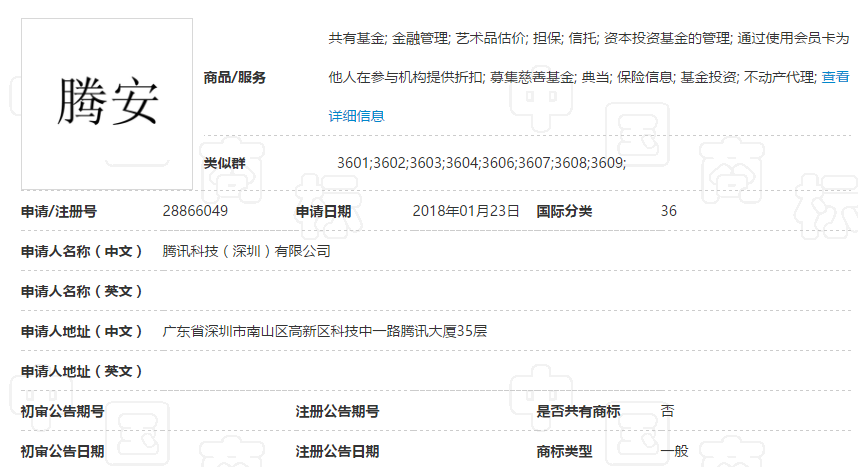The image size is (858, 467).
Task: Click the 商品/服务 label
Action: [235, 78]
